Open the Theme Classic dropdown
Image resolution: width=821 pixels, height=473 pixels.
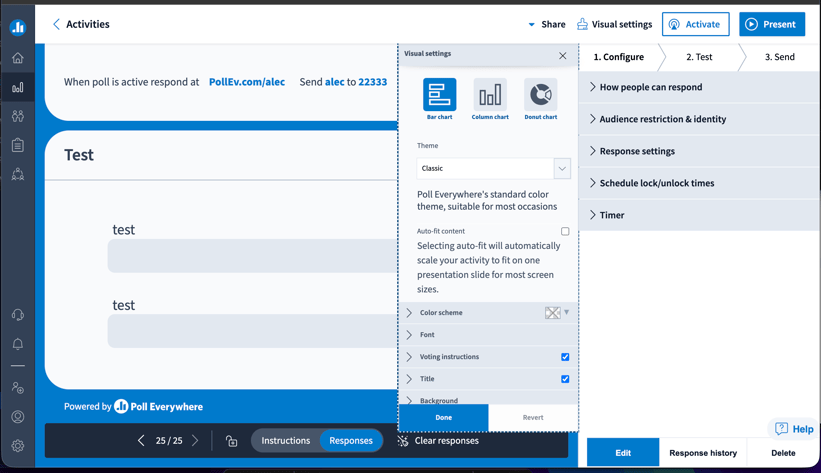(493, 169)
